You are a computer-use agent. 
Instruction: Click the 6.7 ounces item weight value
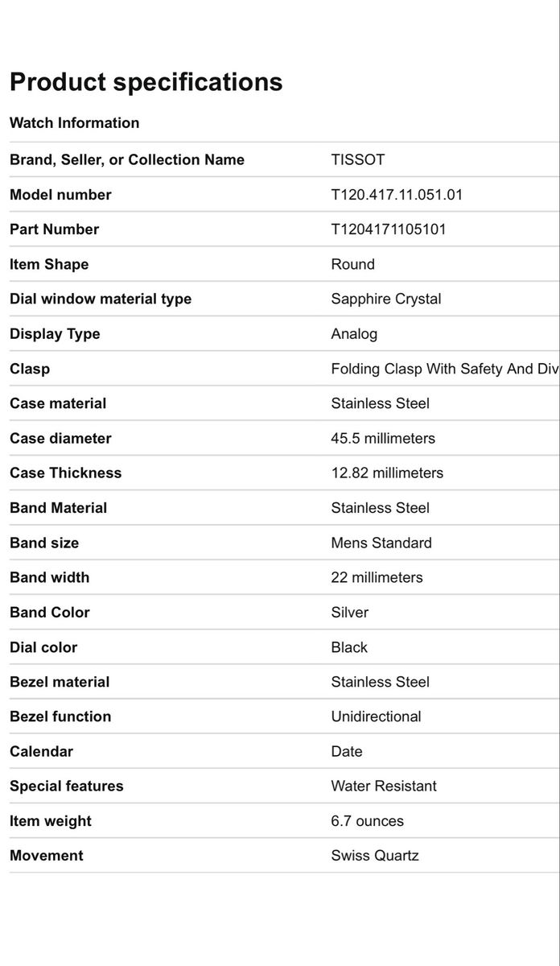[x=367, y=821]
